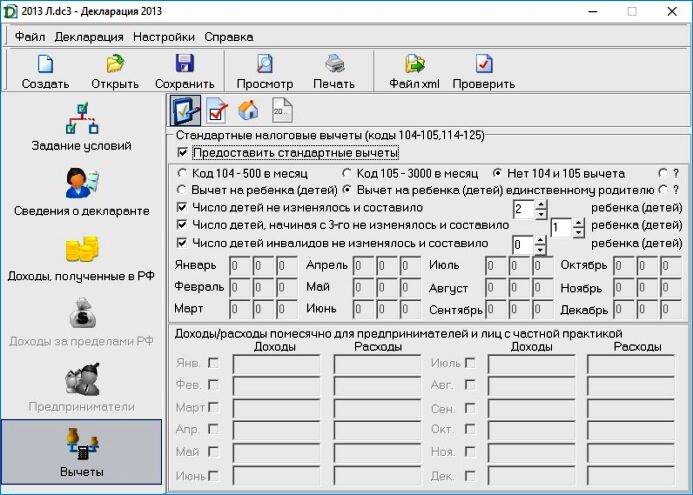
Task: Uncheck Предоставить стандартные вычеты checkbox
Action: (182, 153)
